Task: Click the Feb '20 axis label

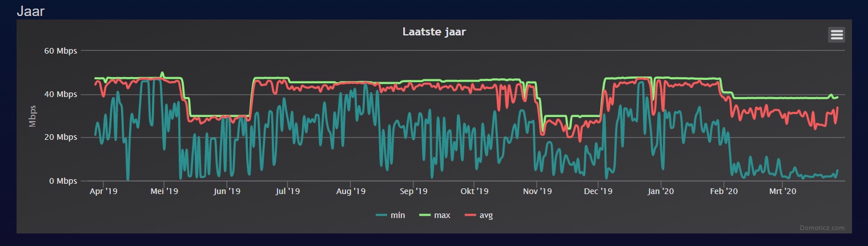Action: 724,191
